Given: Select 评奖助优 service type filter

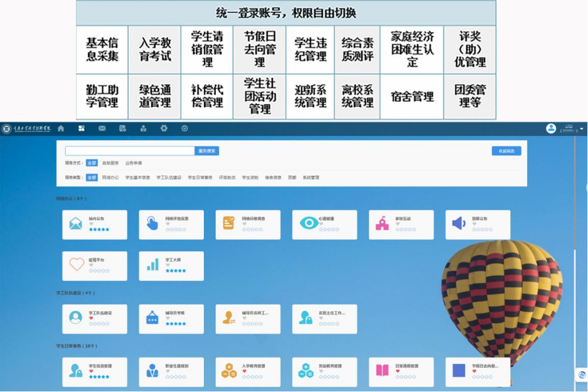Looking at the screenshot, I should [x=227, y=178].
